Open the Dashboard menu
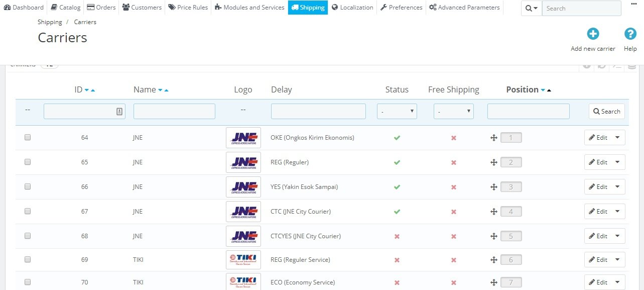644x290 pixels. (24, 8)
